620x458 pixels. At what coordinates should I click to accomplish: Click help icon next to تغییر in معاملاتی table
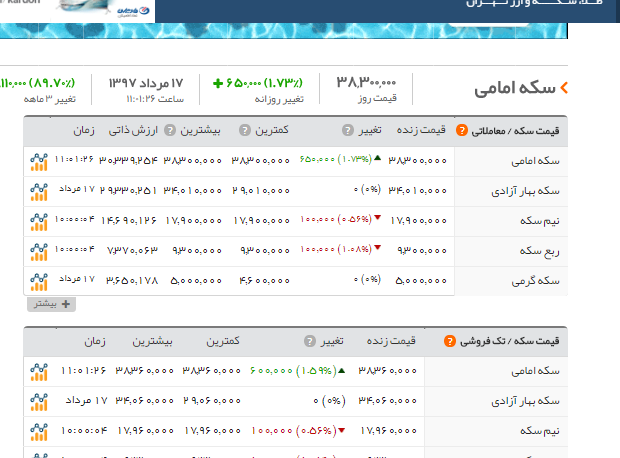tap(348, 130)
